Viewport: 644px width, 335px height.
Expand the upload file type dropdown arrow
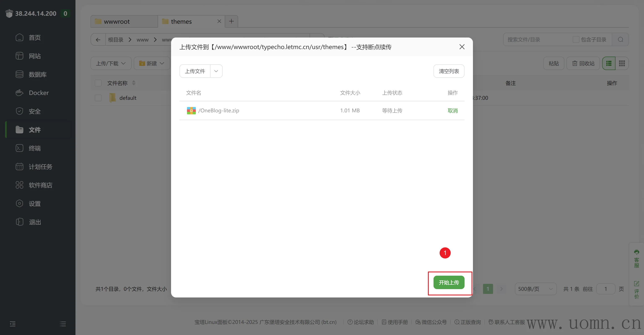216,71
